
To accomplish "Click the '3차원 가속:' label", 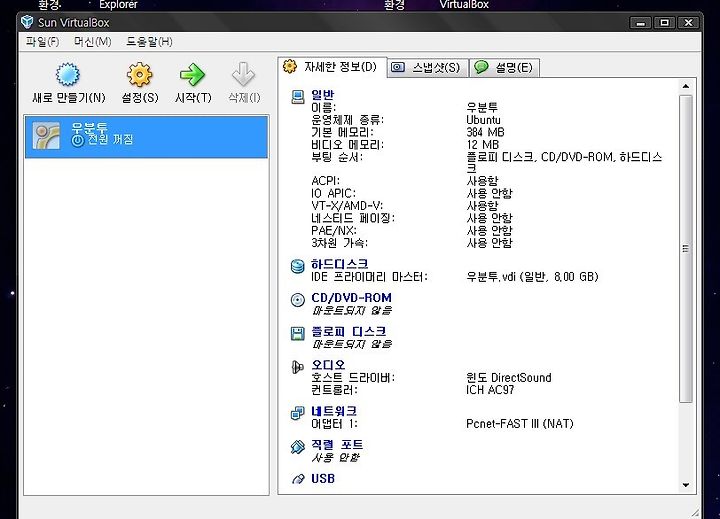I will (339, 243).
